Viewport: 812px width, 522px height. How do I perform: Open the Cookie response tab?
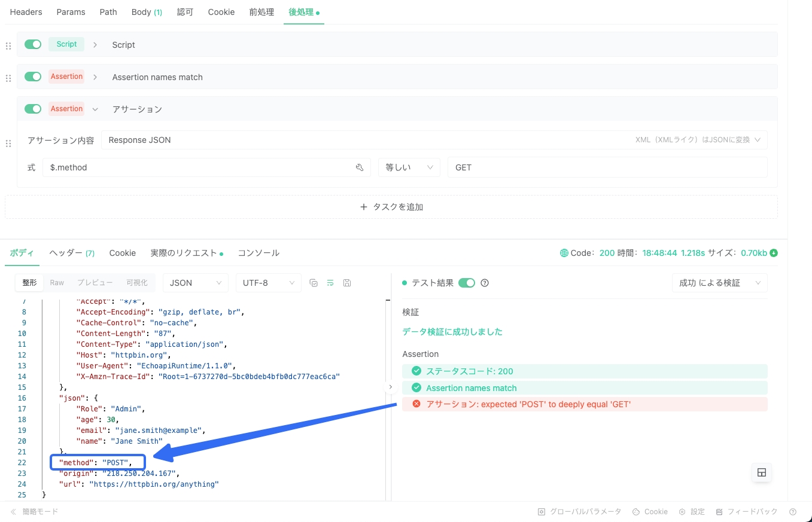click(123, 253)
